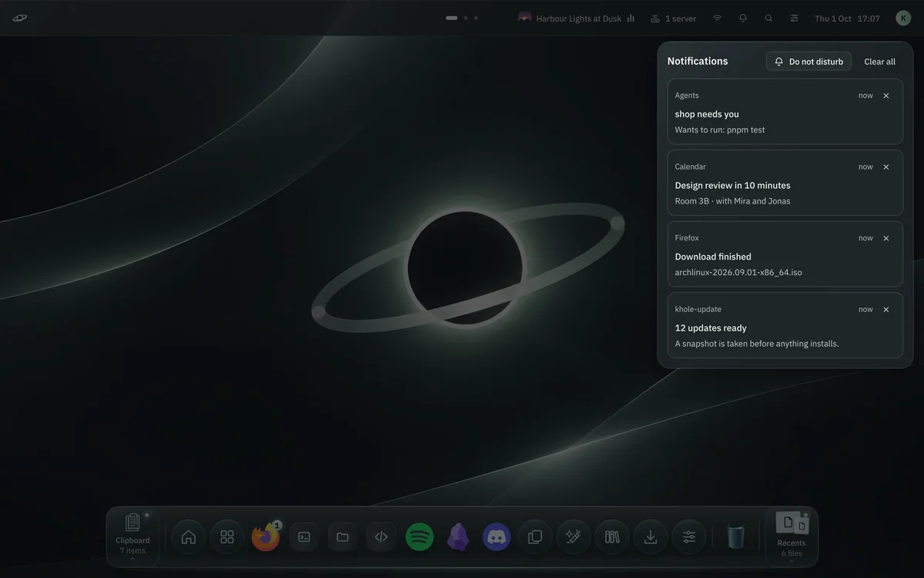
Task: Open the "shop needs you" notification
Action: pyautogui.click(x=785, y=112)
